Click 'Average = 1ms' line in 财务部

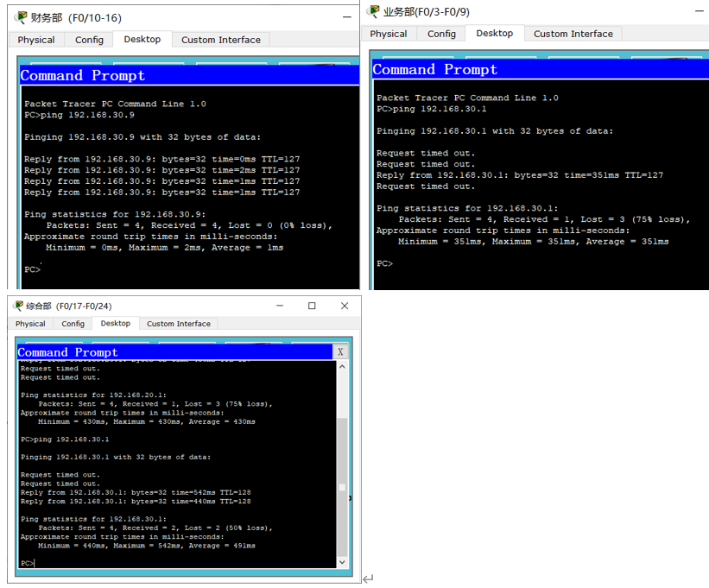point(165,248)
